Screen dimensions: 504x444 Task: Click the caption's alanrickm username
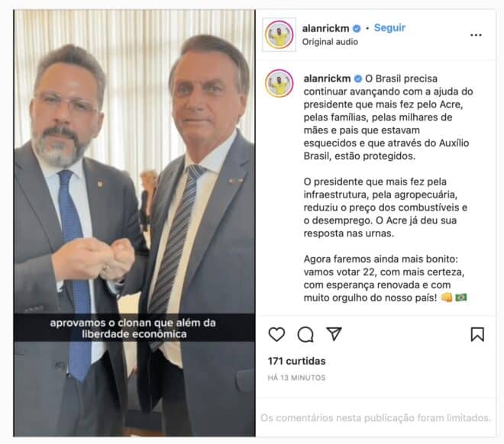coord(327,79)
